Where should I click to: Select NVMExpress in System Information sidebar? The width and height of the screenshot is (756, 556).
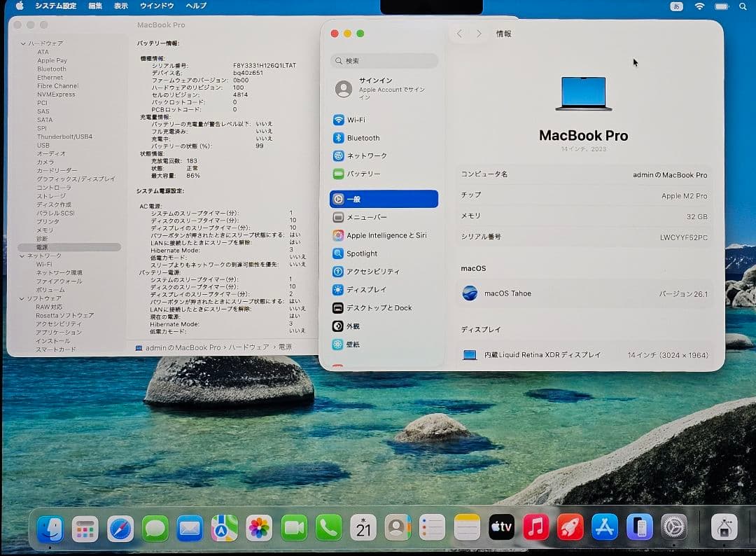pos(56,95)
